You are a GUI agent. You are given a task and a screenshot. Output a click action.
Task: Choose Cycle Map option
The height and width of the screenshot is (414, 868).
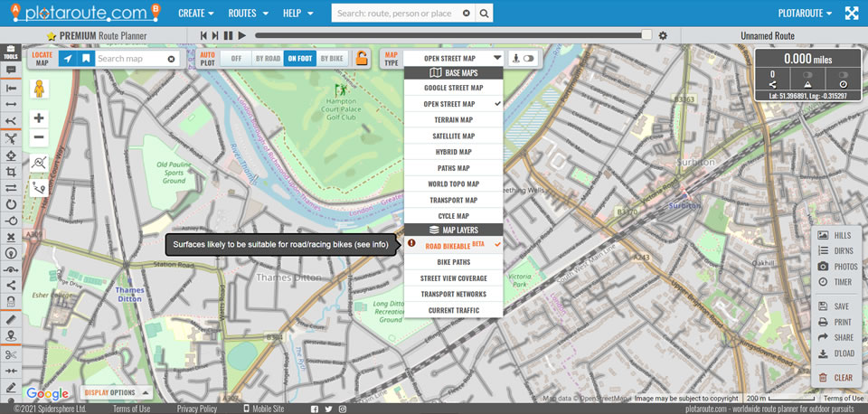pos(453,216)
